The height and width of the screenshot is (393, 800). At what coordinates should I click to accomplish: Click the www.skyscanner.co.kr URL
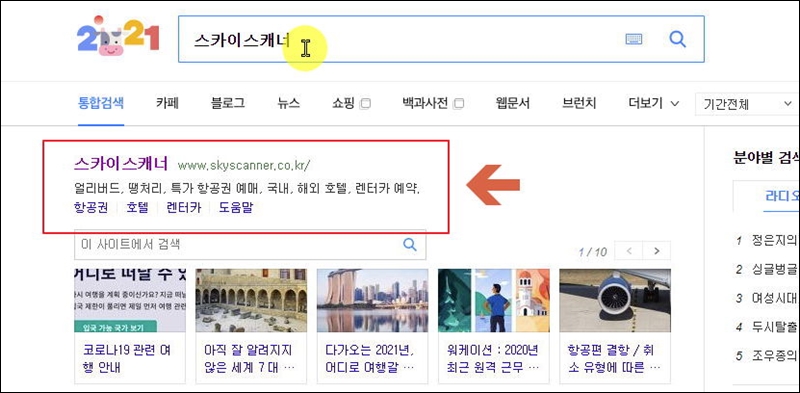(244, 165)
